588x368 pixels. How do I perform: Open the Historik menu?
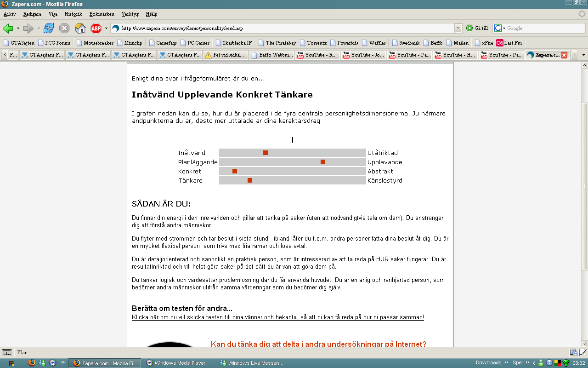[x=73, y=14]
